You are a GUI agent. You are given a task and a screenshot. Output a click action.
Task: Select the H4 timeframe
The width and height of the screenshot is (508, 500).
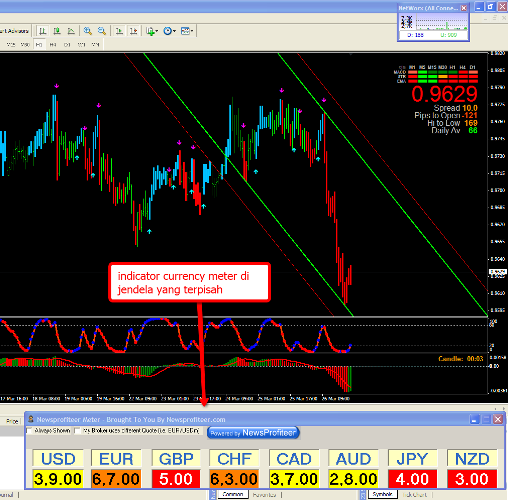click(x=53, y=45)
